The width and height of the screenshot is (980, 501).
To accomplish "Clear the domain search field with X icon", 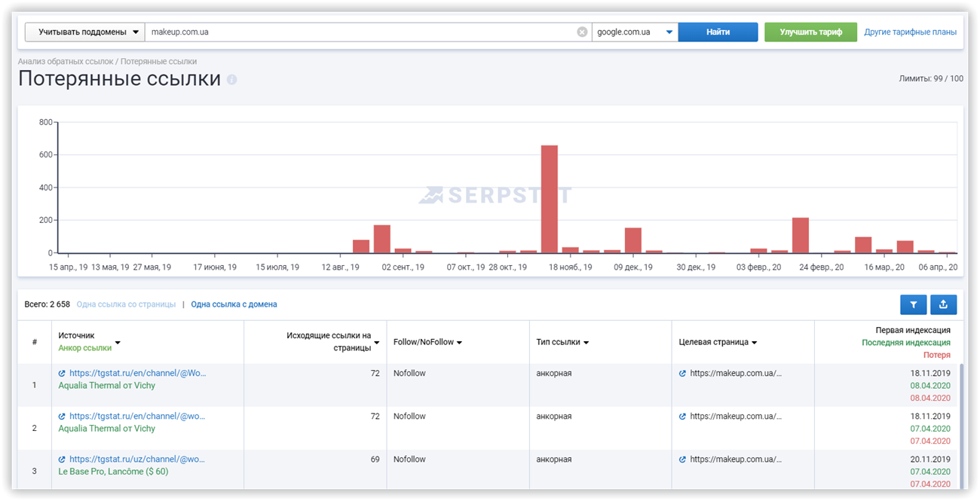I will click(x=582, y=32).
